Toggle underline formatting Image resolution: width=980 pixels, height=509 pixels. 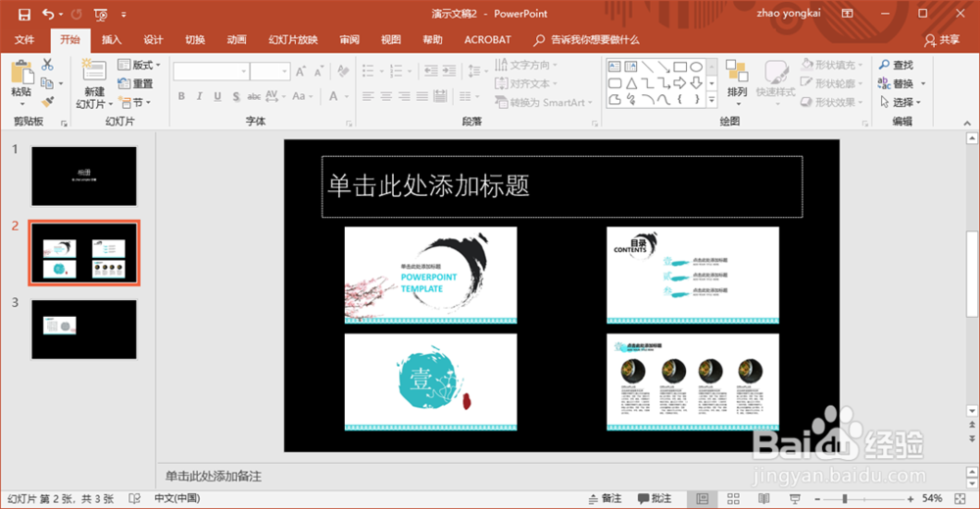coord(218,96)
